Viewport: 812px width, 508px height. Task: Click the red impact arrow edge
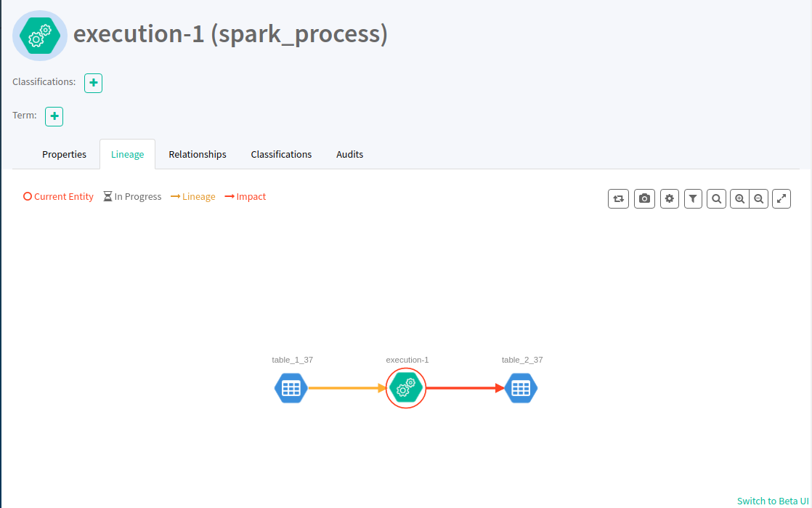[465, 388]
